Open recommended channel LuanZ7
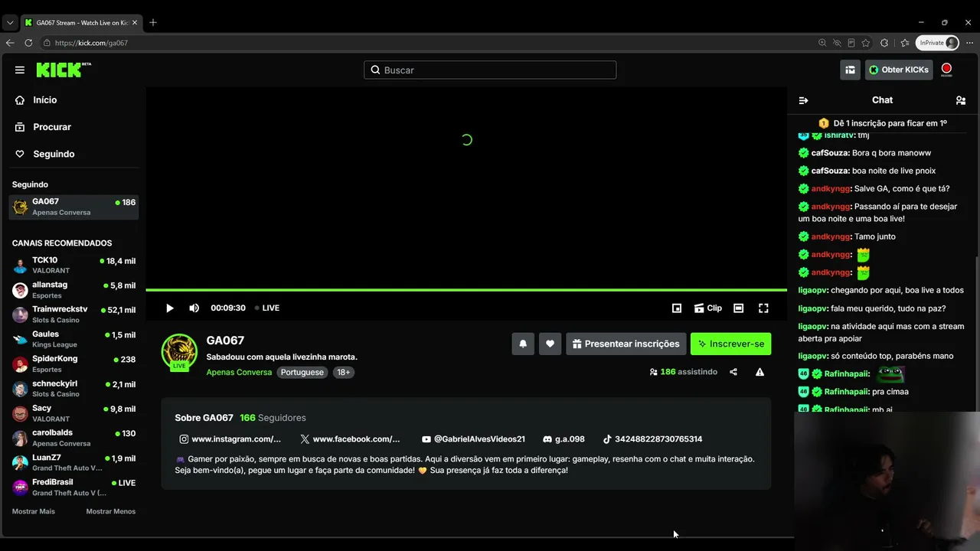 [73, 462]
